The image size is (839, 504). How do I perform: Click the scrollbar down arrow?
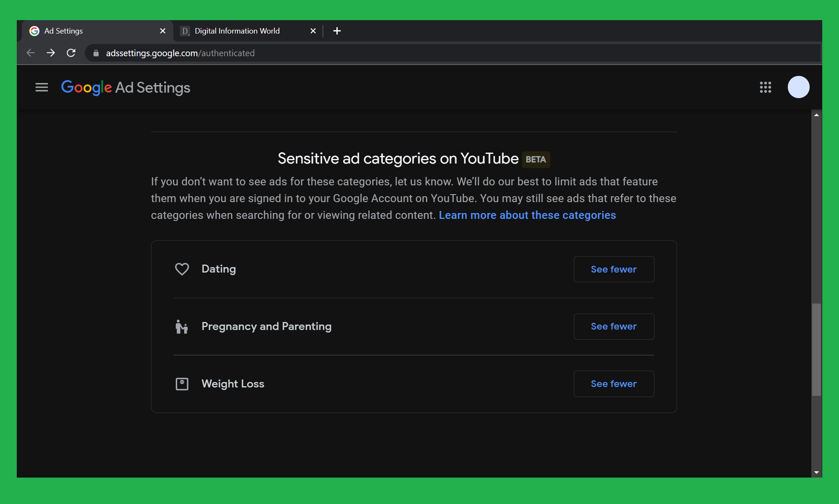pos(816,473)
